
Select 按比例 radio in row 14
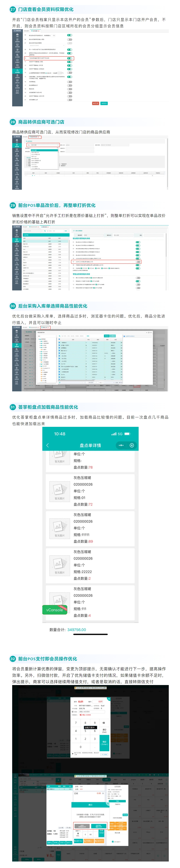[46, 73]
